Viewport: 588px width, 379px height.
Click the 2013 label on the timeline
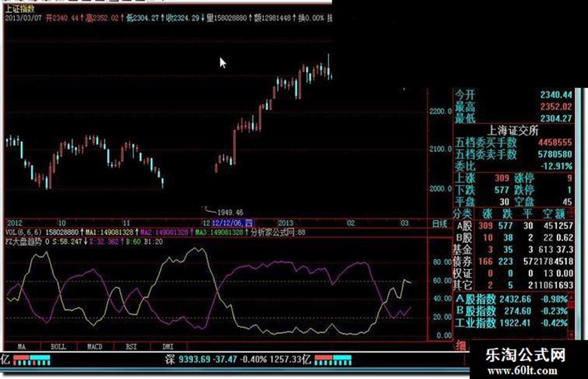[x=286, y=223]
